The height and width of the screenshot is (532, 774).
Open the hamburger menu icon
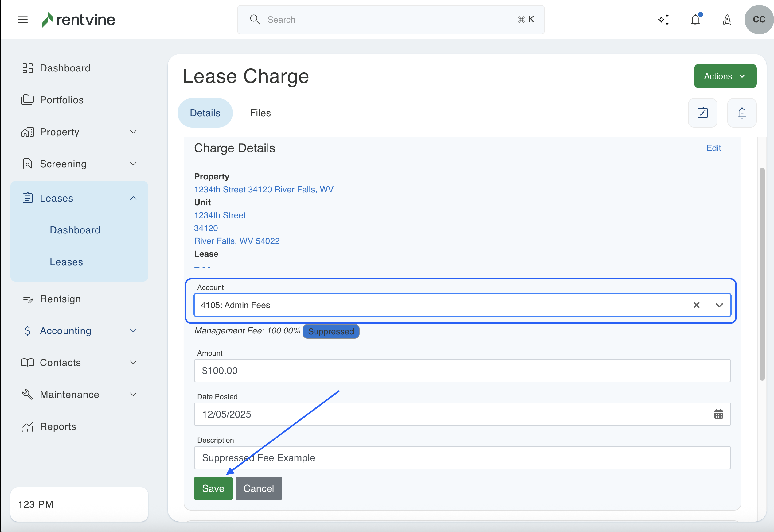click(x=22, y=20)
